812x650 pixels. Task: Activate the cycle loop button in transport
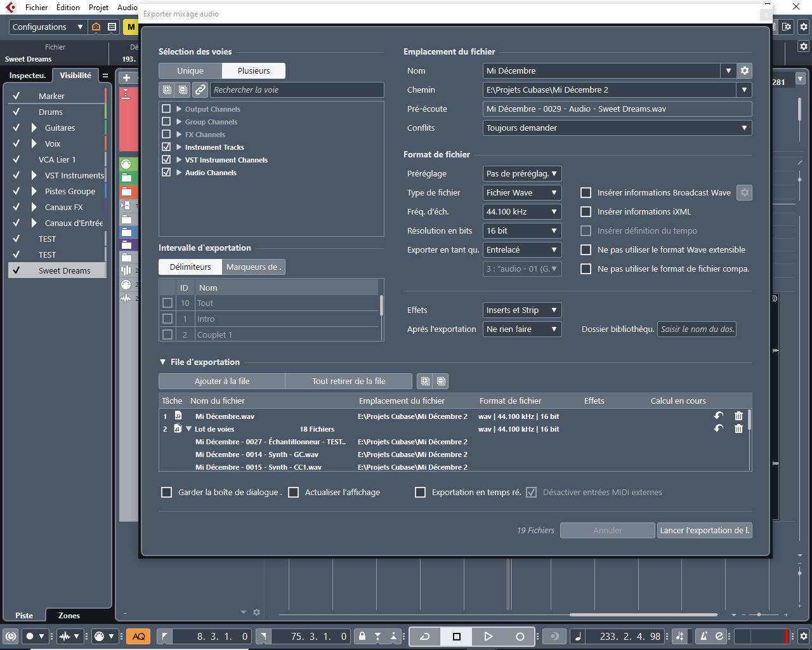[x=425, y=636]
